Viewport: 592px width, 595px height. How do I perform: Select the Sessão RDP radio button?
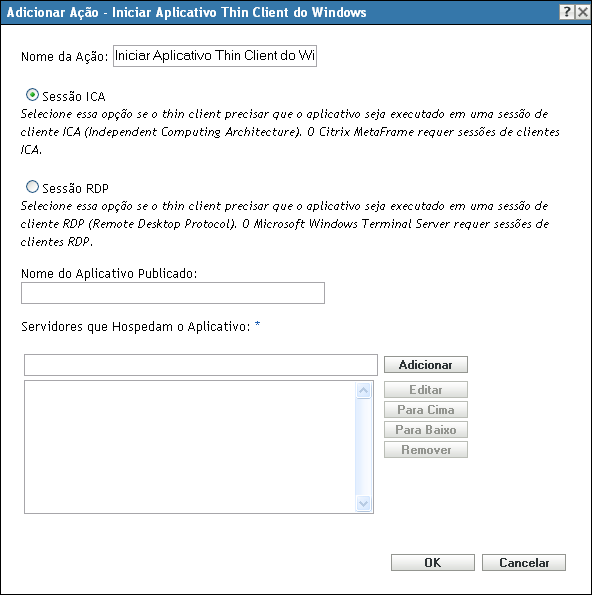click(x=32, y=186)
